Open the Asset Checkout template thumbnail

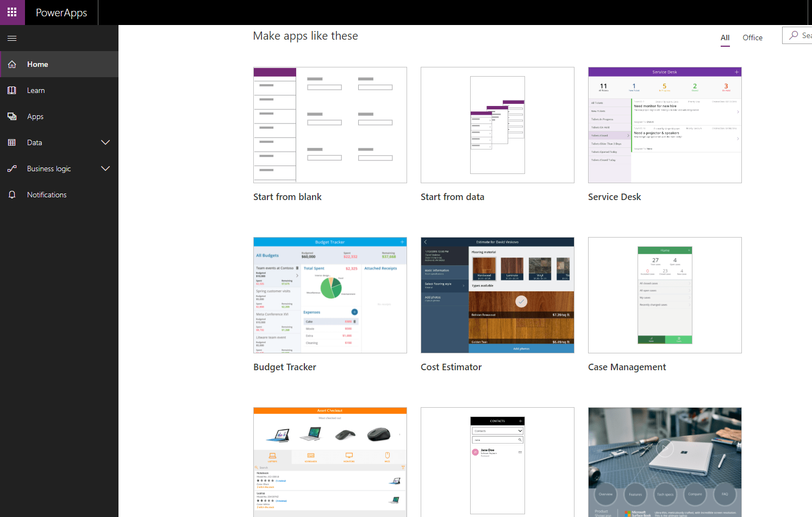click(330, 462)
